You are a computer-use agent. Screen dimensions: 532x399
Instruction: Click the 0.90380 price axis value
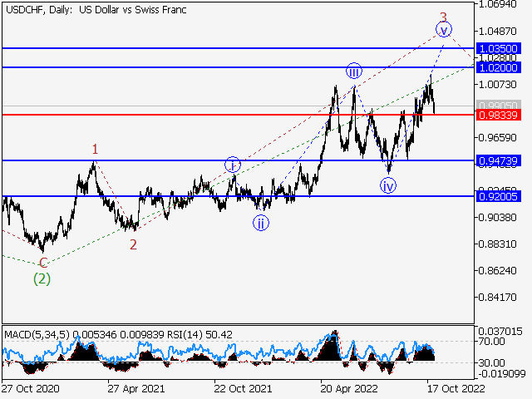tap(497, 218)
